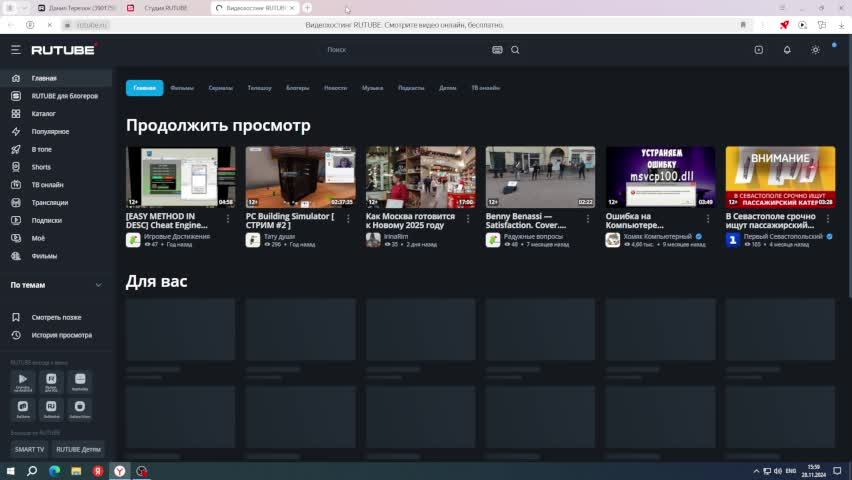Select the Сериалы category chip

221,88
